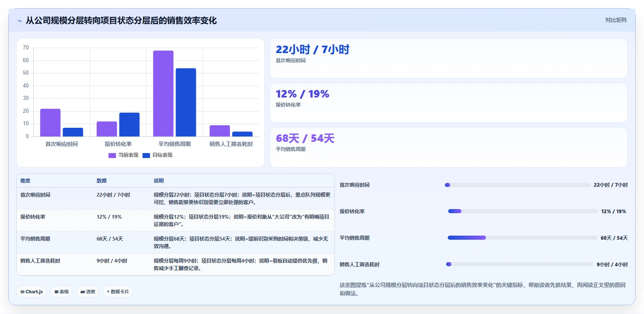Click the description starting 规模分层12%

click(242, 221)
